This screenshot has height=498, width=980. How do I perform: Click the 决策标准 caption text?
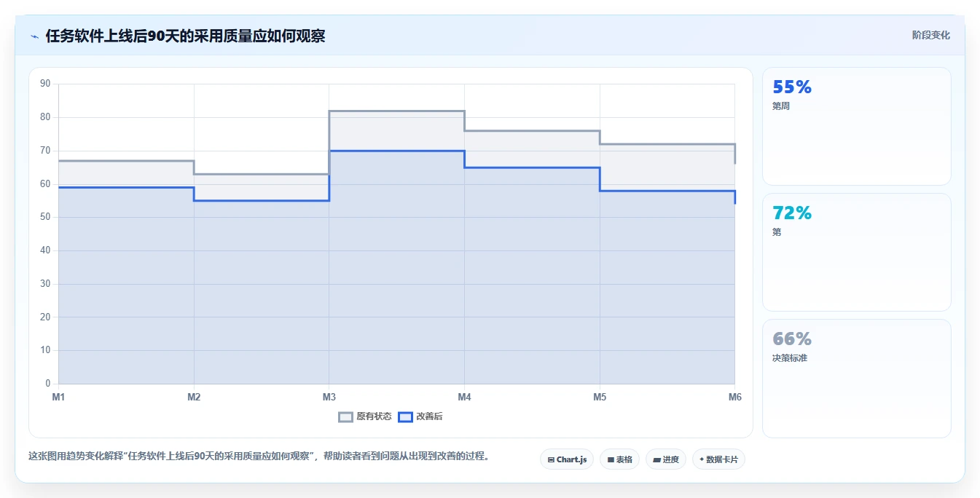[790, 358]
